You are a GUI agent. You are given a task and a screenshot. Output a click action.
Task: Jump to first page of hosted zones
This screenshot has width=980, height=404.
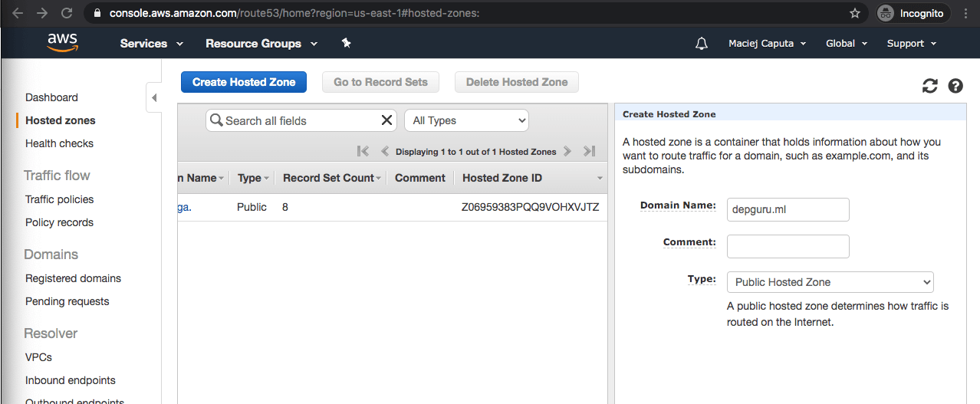[363, 152]
